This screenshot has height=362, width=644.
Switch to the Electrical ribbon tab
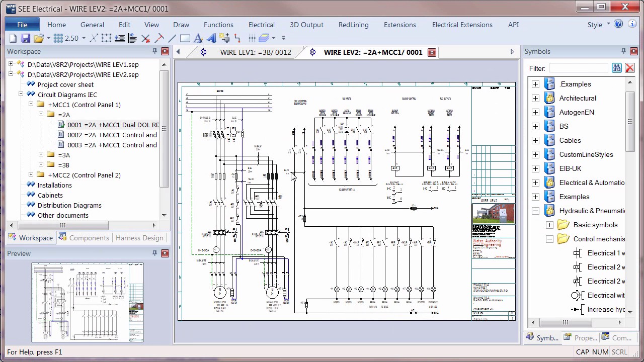[261, 24]
